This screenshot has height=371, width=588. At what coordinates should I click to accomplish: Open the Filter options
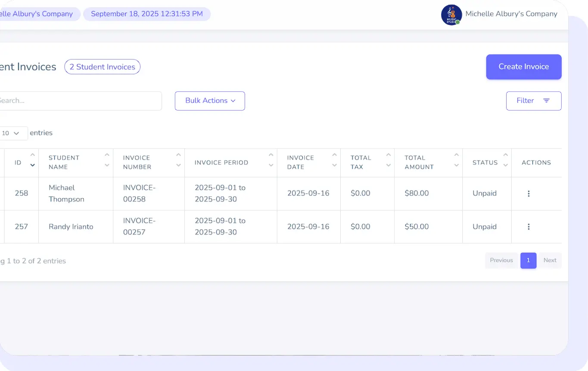pos(533,101)
